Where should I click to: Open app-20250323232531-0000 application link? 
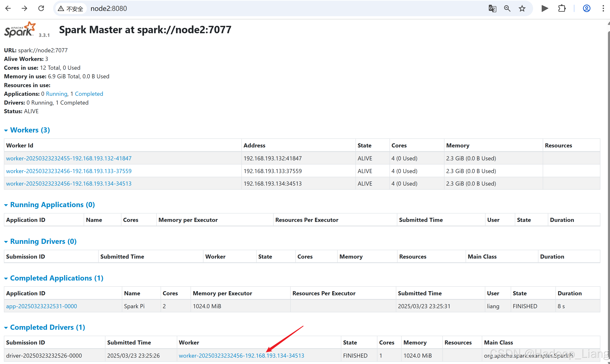(x=41, y=306)
